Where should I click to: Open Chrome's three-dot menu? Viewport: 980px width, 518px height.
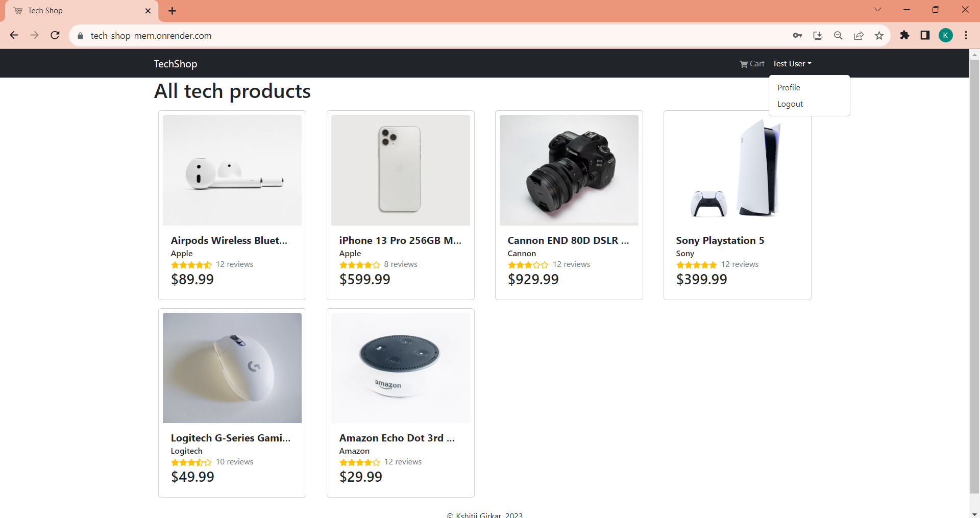[966, 35]
